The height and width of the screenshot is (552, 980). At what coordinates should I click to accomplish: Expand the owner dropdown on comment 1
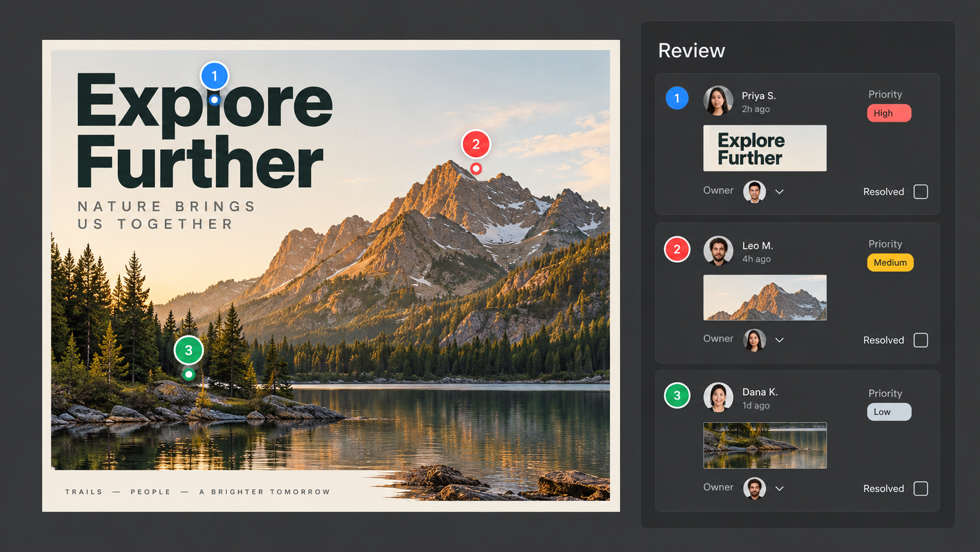coord(780,192)
